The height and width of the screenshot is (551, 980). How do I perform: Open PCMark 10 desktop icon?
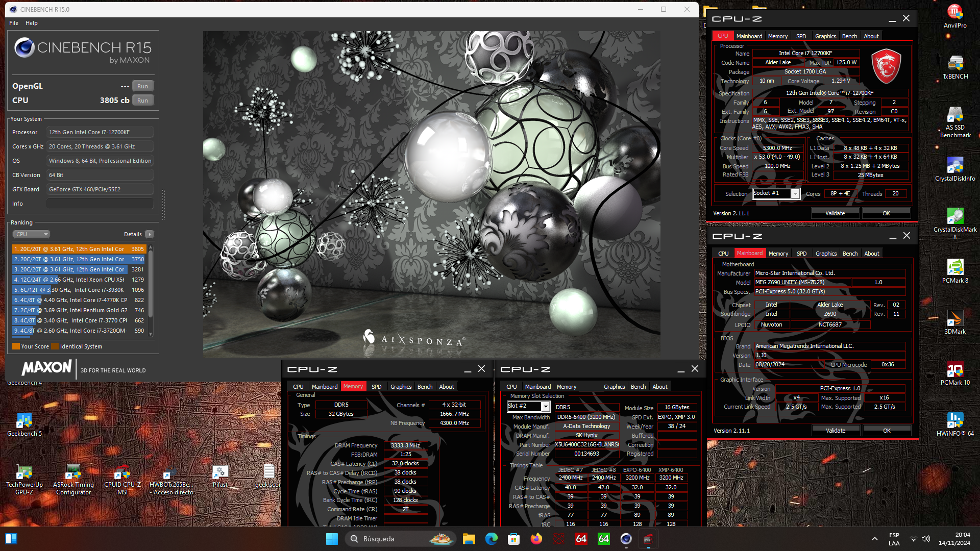(x=954, y=373)
